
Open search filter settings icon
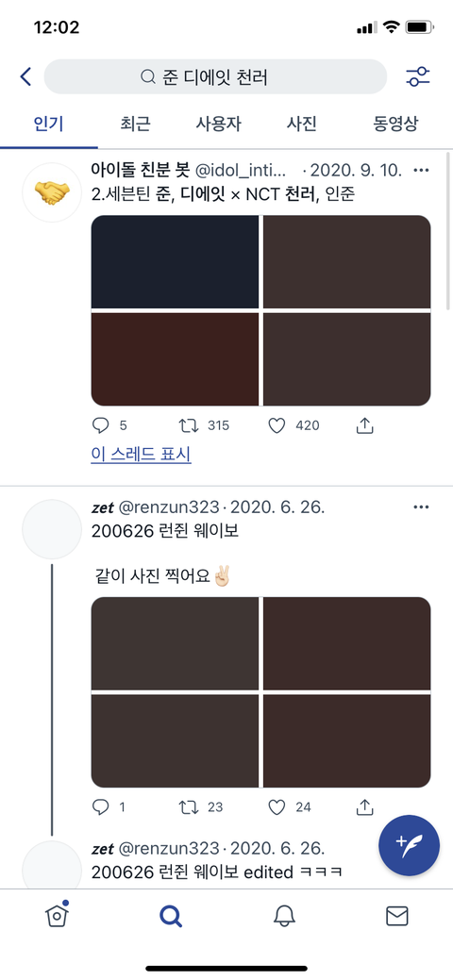[417, 77]
